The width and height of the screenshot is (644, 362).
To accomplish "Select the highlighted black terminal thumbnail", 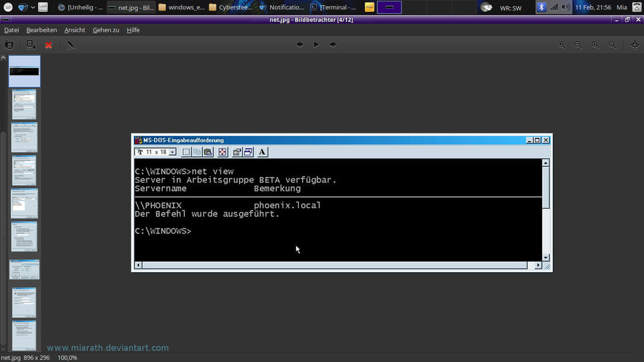I will [x=25, y=71].
